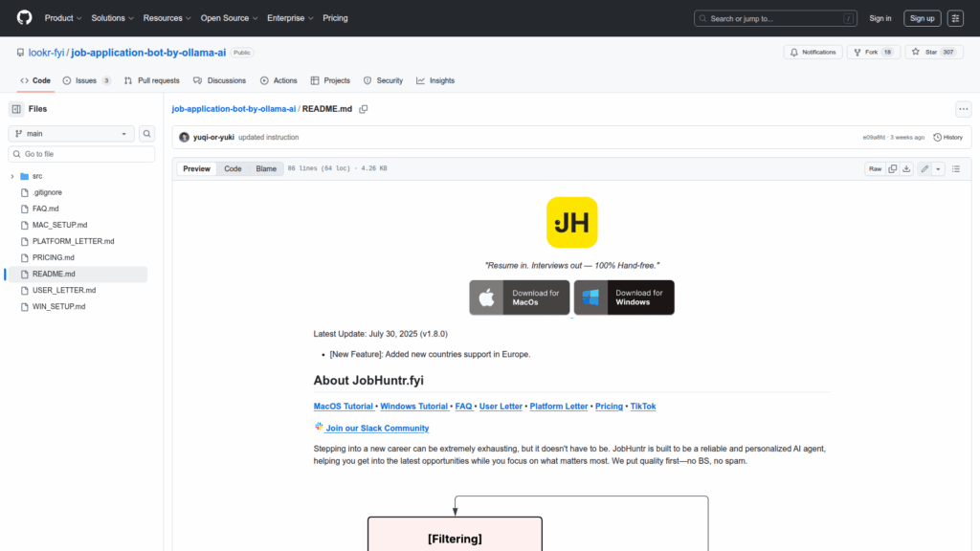The height and width of the screenshot is (551, 980).
Task: Switch to Blame view of the file
Action: (266, 168)
